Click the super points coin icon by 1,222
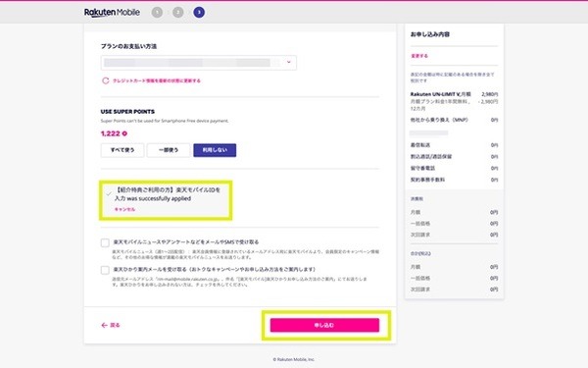The height and width of the screenshot is (368, 588). click(124, 133)
